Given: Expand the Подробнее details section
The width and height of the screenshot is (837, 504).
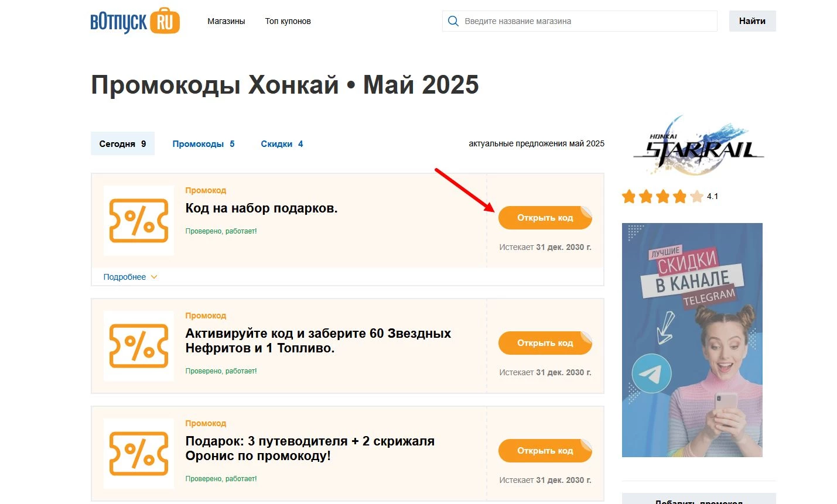Looking at the screenshot, I should point(124,276).
